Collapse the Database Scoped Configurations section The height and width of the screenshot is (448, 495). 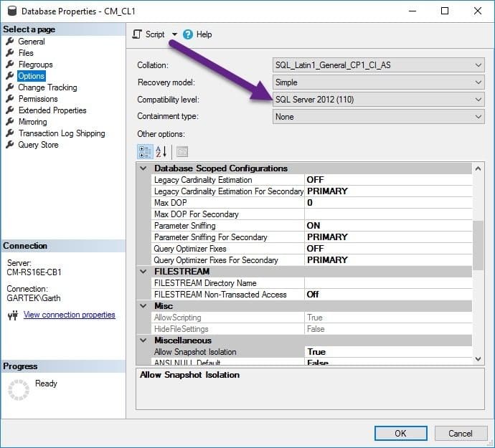pyautogui.click(x=143, y=168)
